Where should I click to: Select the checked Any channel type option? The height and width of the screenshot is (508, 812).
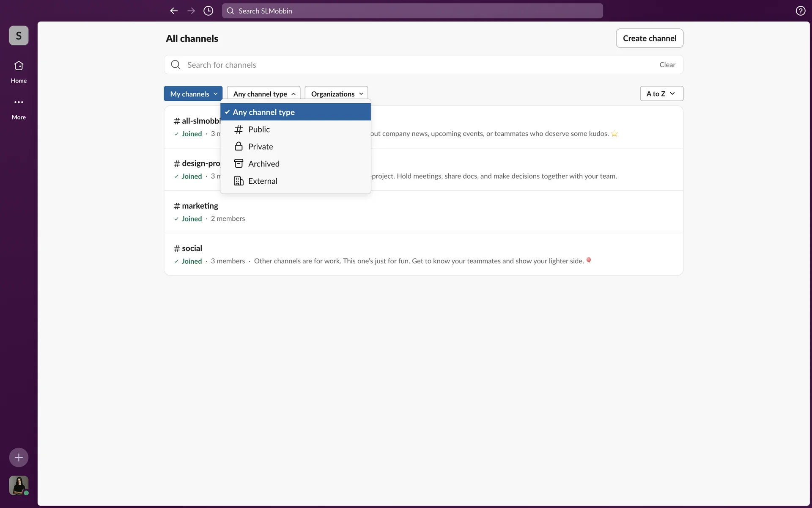tap(295, 112)
